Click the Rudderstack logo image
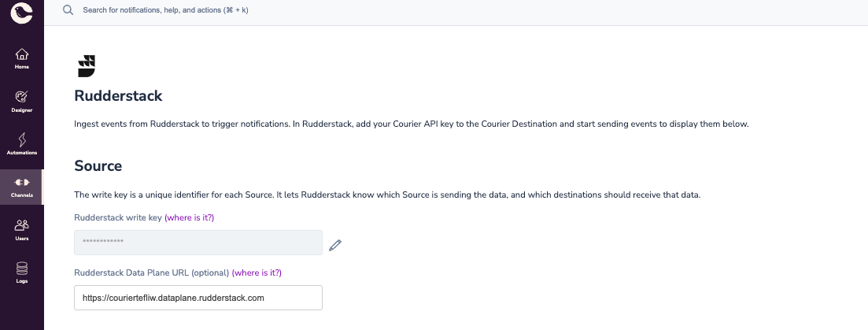The image size is (868, 330). tap(87, 66)
